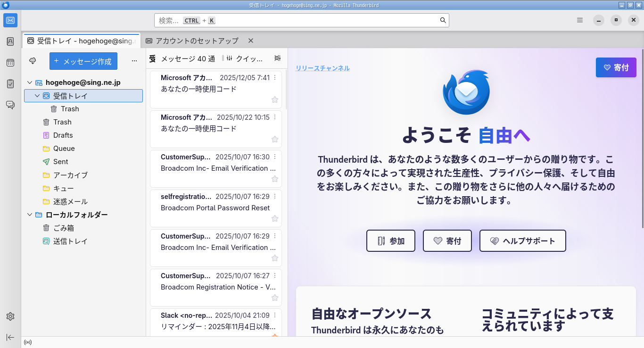Open the Chat sidebar icon
The height and width of the screenshot is (348, 644).
(10, 105)
